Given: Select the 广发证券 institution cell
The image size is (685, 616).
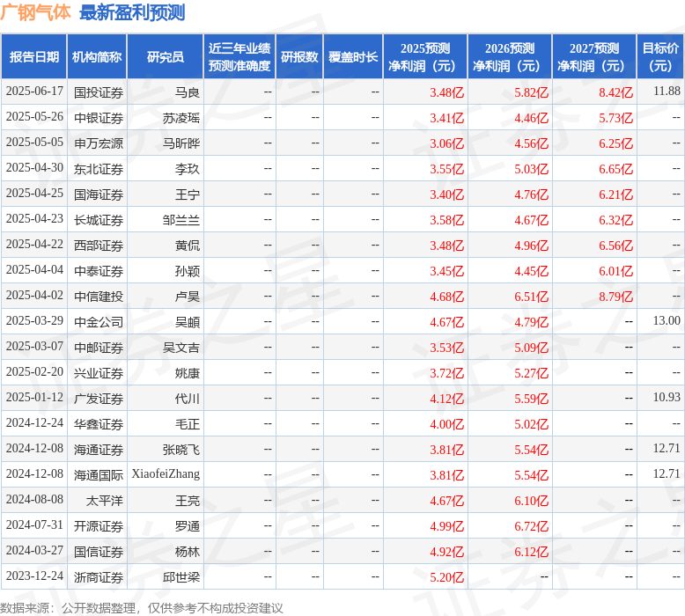Looking at the screenshot, I should [99, 399].
